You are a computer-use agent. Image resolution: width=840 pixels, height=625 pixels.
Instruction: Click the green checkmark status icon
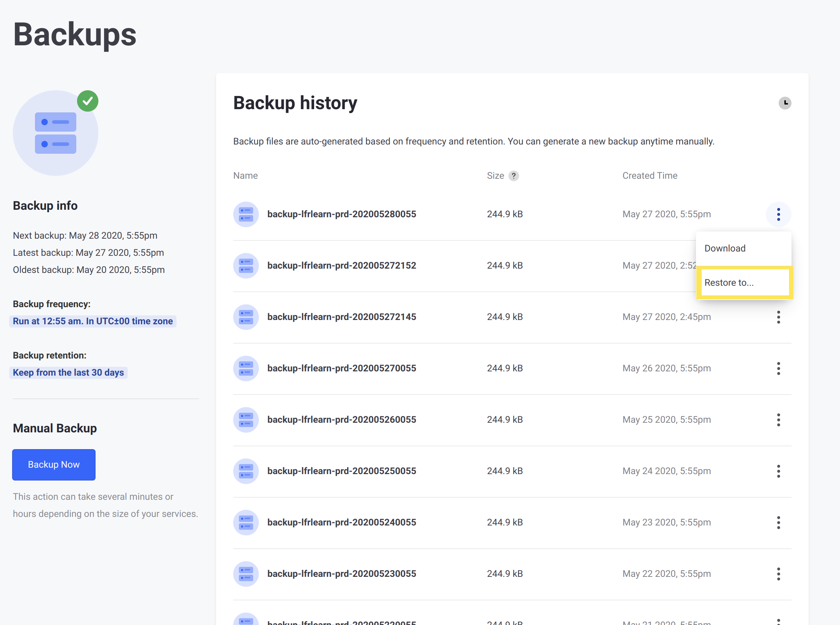tap(87, 101)
